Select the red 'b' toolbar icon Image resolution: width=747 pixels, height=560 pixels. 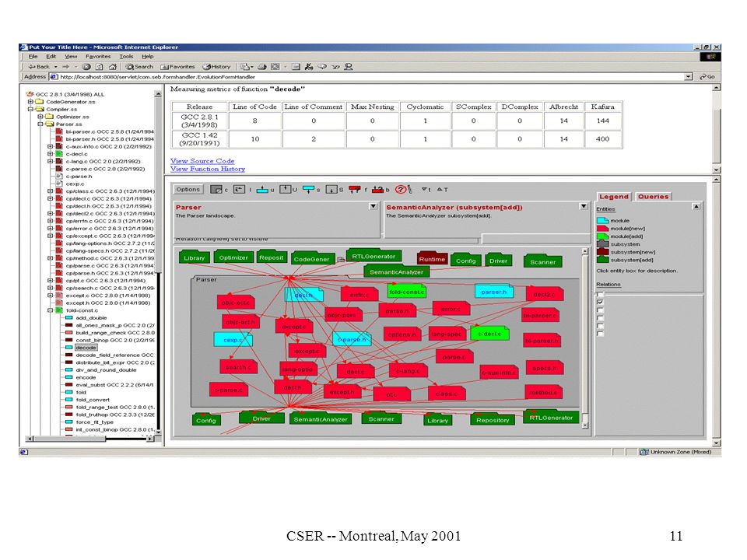pos(378,190)
